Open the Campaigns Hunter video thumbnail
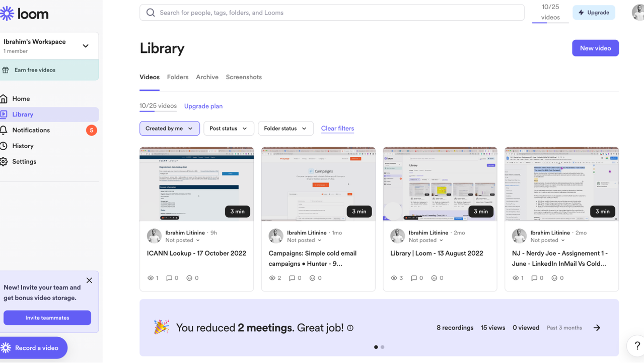 [318, 184]
